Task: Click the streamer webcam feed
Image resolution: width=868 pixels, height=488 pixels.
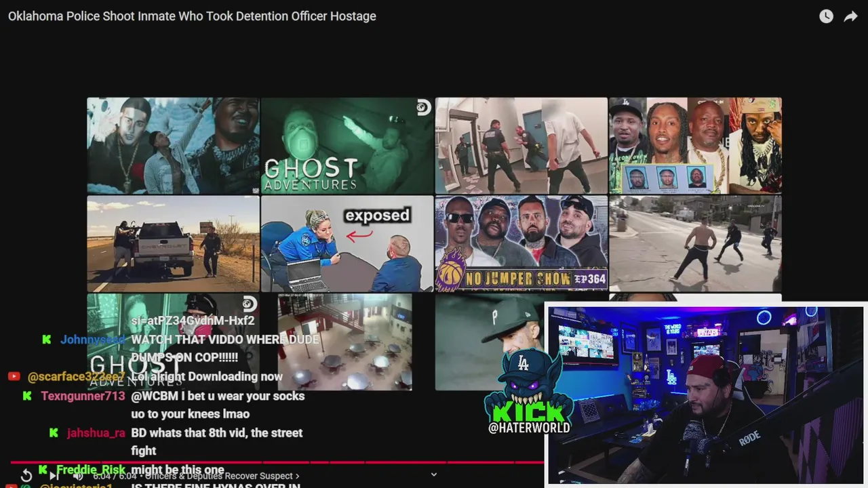Action: pyautogui.click(x=705, y=395)
